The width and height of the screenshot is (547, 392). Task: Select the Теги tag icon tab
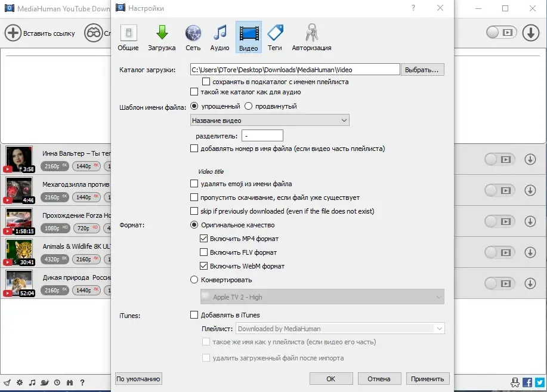click(275, 38)
